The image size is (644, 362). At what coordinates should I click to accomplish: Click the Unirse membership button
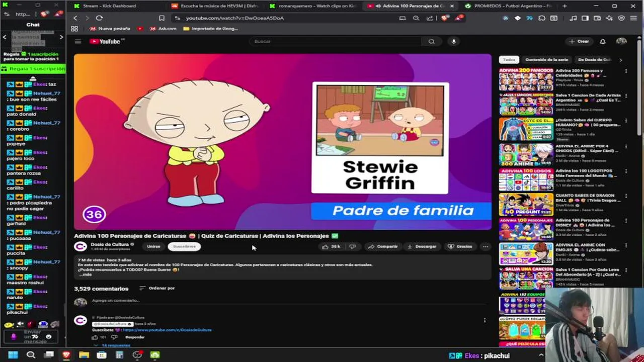point(153,246)
